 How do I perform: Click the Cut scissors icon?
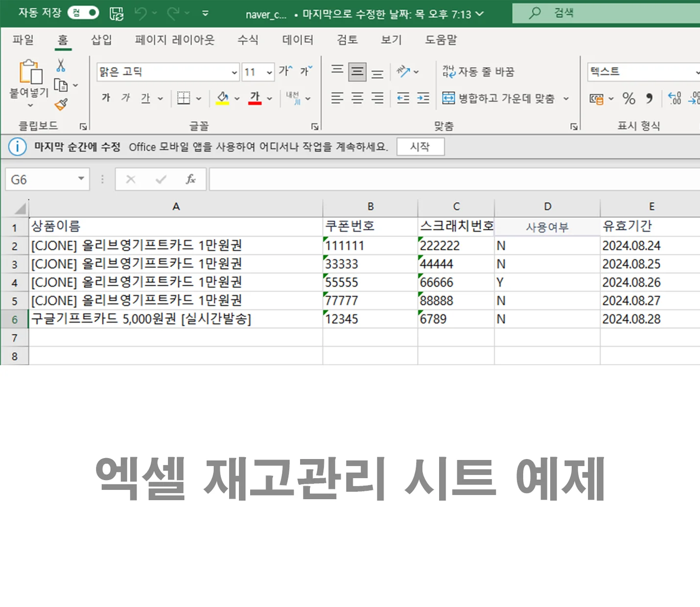61,65
